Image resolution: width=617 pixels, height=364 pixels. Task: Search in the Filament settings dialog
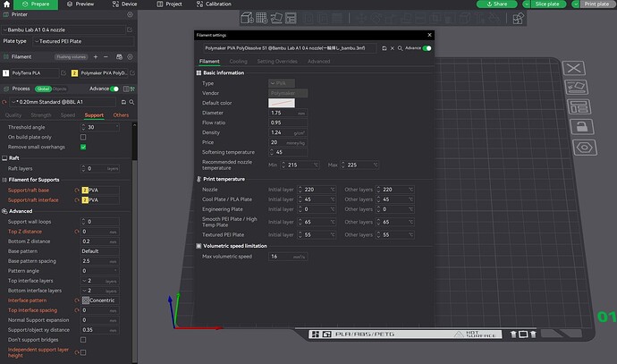pyautogui.click(x=400, y=48)
